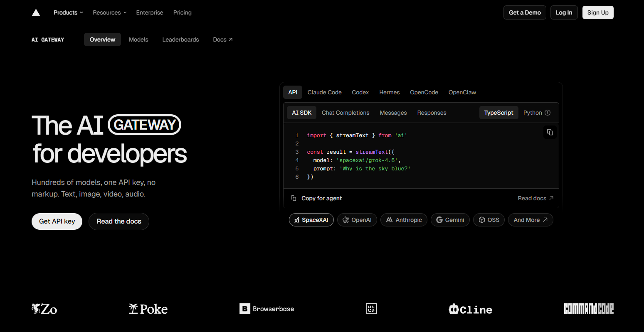Click the Get API key button

(57, 221)
